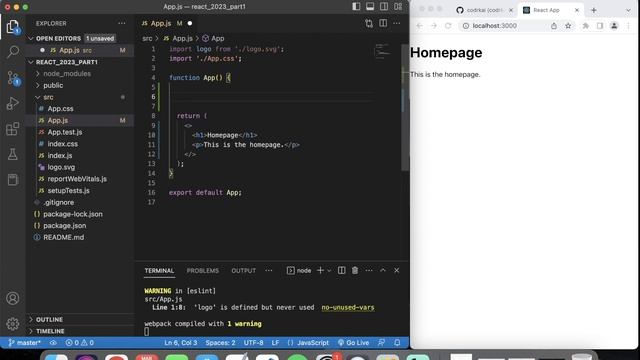Open the Accounts menu in activity bar

tap(13, 298)
